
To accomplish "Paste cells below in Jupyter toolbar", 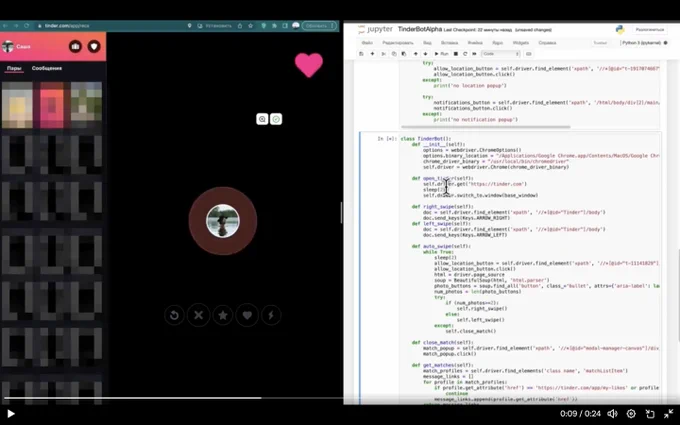I will point(404,54).
